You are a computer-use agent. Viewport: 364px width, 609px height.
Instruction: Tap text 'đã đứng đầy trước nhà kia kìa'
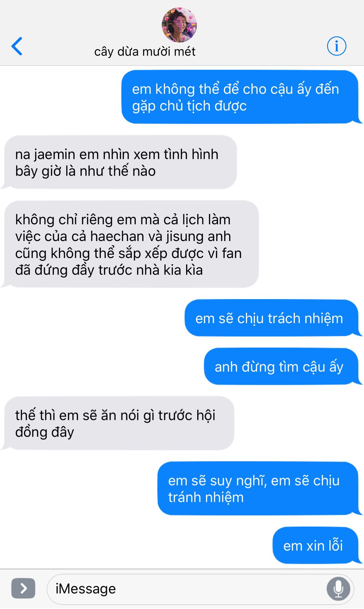click(x=109, y=270)
